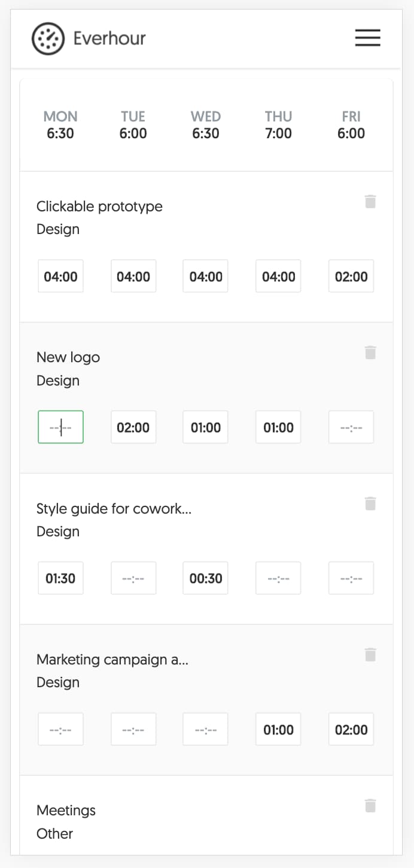
Task: Open the Marketing campaign task name
Action: click(x=112, y=660)
